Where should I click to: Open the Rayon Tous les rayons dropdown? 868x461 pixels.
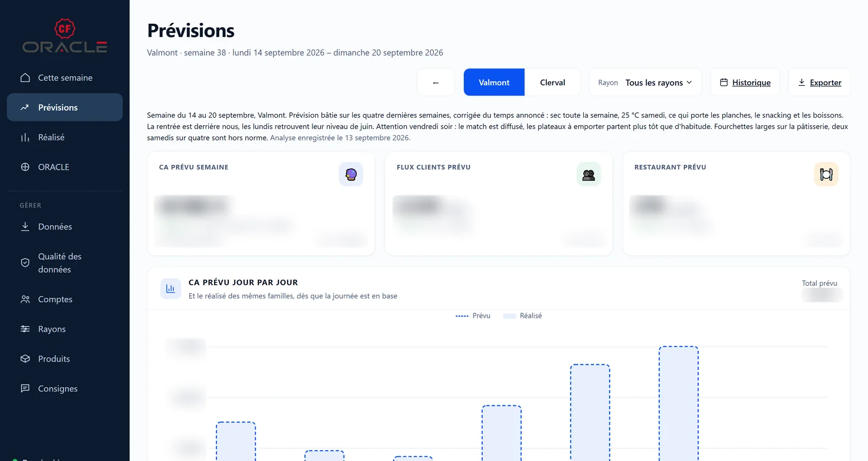point(646,82)
